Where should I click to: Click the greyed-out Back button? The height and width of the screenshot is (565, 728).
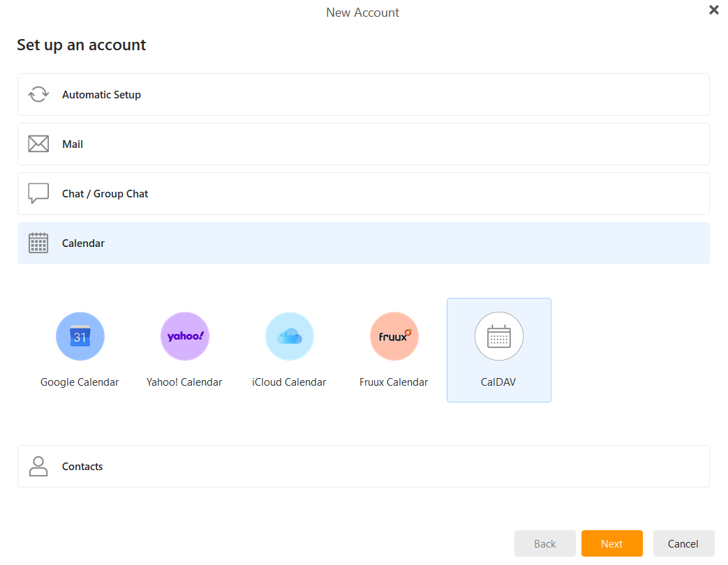(x=545, y=543)
